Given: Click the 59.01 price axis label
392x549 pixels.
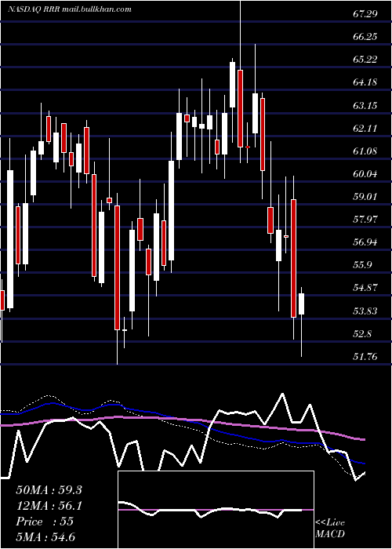Looking at the screenshot, I should [365, 196].
